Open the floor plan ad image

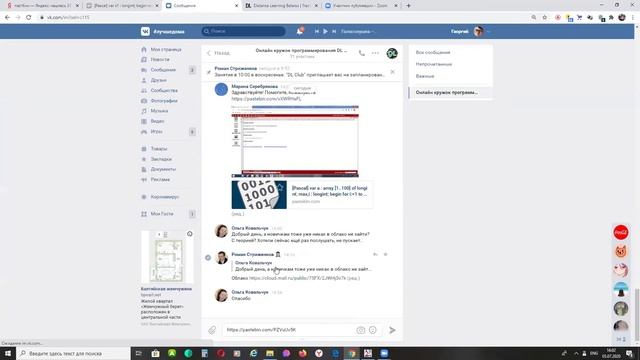click(x=167, y=257)
